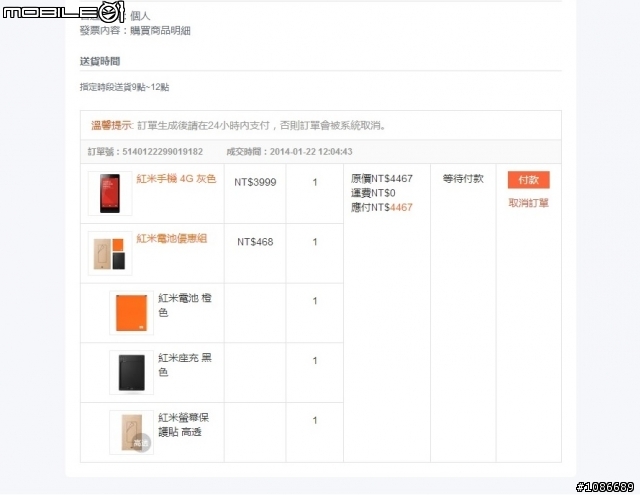The width and height of the screenshot is (640, 495).
Task: Click the battery bundle set thumbnail
Action: click(x=110, y=253)
